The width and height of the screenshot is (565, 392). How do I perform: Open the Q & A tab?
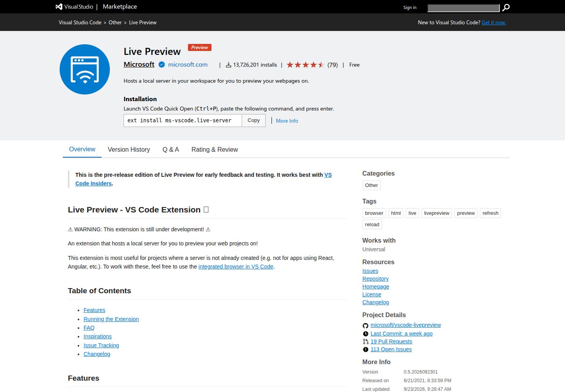(x=171, y=149)
